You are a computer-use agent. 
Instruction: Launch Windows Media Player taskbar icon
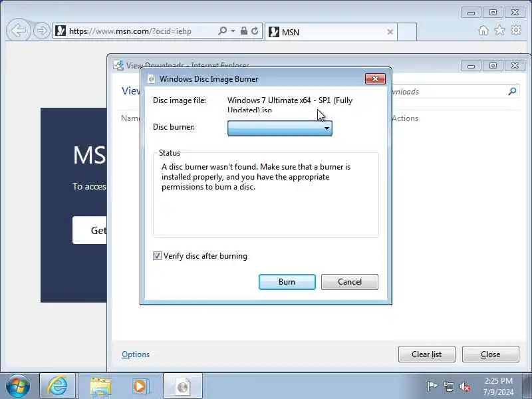[140, 386]
